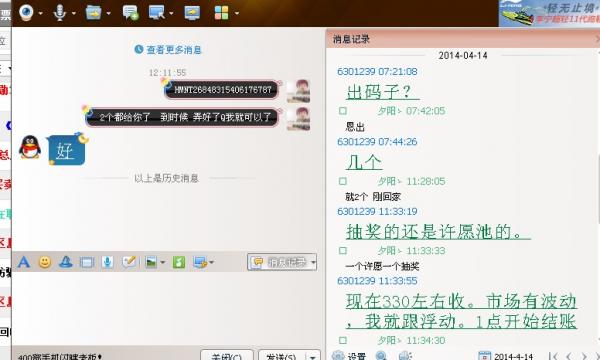Click the 几个 message in history
Image resolution: width=600 pixels, height=360 pixels.
(x=364, y=162)
